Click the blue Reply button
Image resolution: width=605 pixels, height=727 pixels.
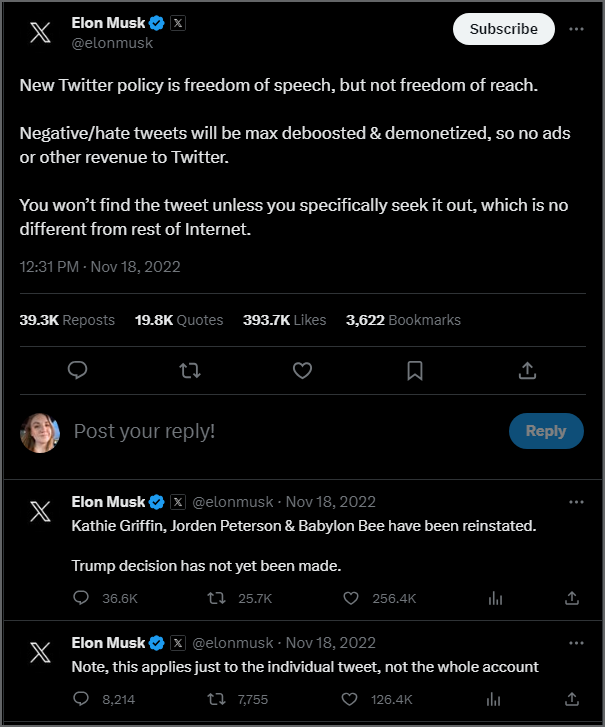pyautogui.click(x=545, y=431)
